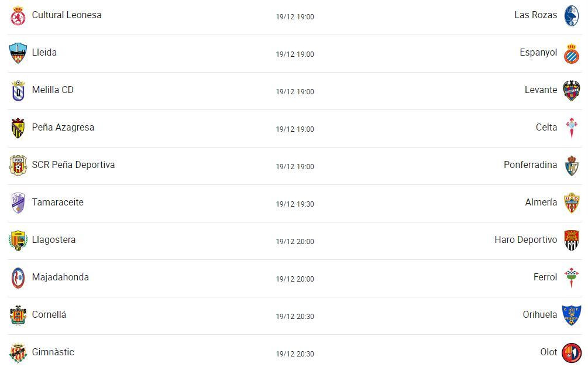
Task: Select the Melilla CD match time 19/12 19:00
Action: [295, 91]
